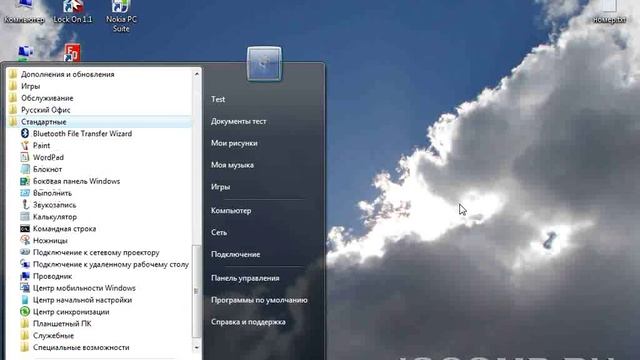
Task: Open Центр начальной настройки icon
Action: (25, 300)
